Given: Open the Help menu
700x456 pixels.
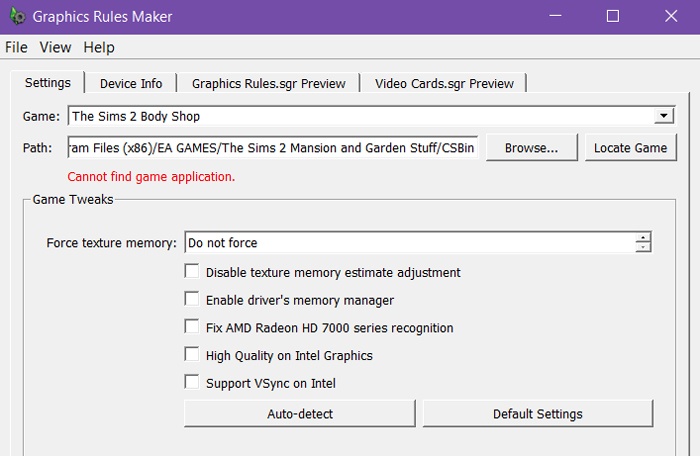Looking at the screenshot, I should coord(99,47).
